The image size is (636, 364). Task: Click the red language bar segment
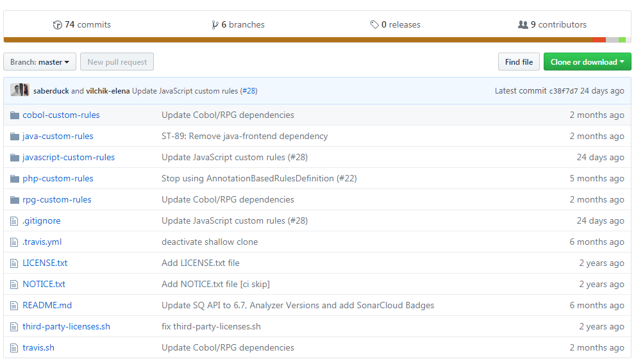[x=599, y=40]
